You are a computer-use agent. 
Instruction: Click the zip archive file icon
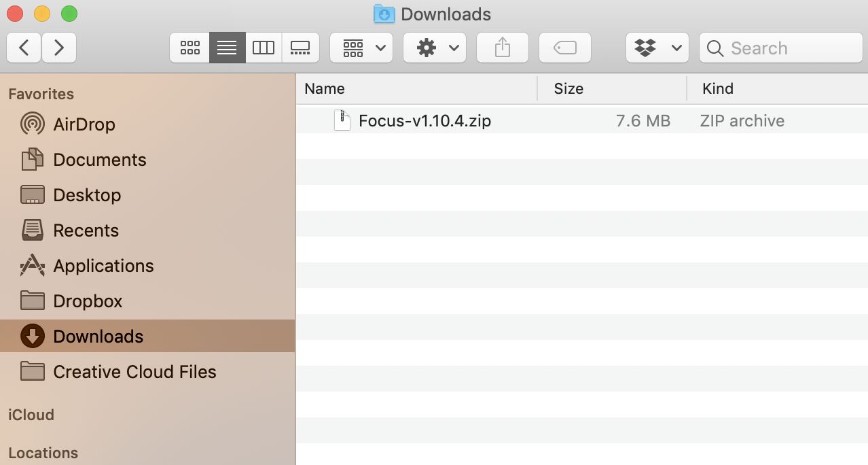pos(342,120)
